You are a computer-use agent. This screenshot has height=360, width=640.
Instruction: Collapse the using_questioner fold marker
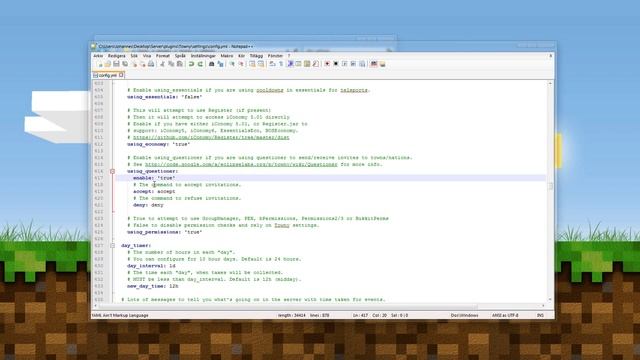[x=112, y=171]
